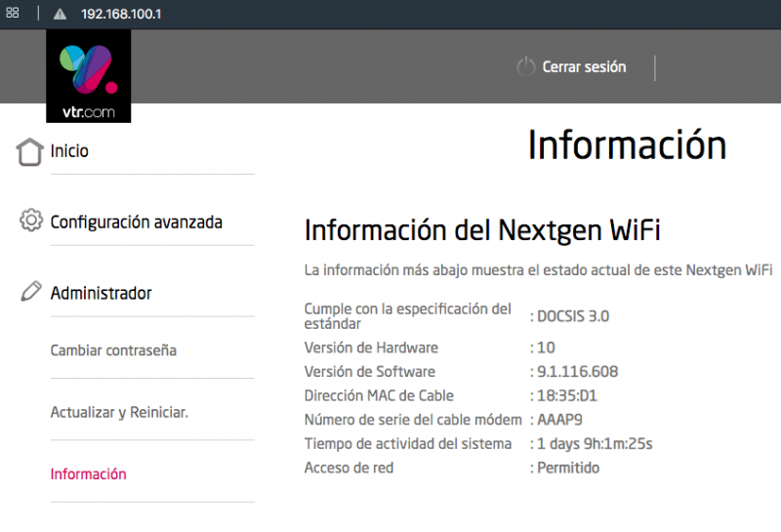The image size is (781, 532).
Task: Click the serial number value AAAP9
Action: [562, 420]
